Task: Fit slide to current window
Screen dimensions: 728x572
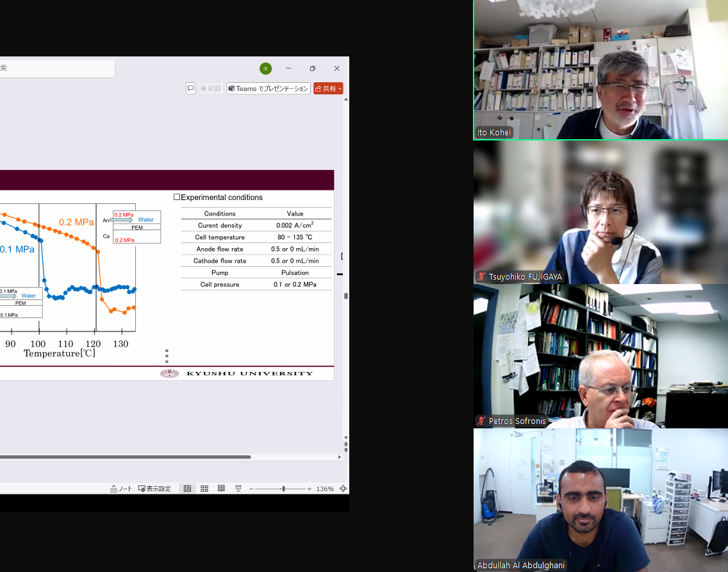Action: pyautogui.click(x=343, y=489)
